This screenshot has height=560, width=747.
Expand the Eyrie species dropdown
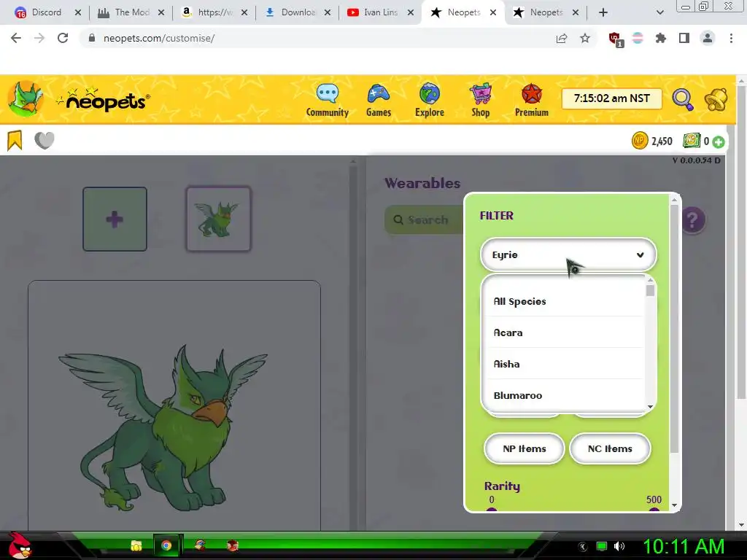pos(568,254)
